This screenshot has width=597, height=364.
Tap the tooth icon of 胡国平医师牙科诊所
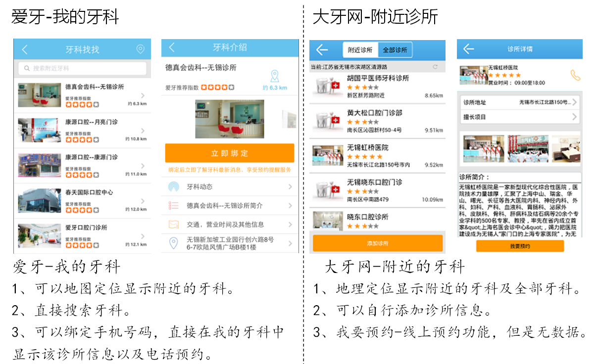327,87
